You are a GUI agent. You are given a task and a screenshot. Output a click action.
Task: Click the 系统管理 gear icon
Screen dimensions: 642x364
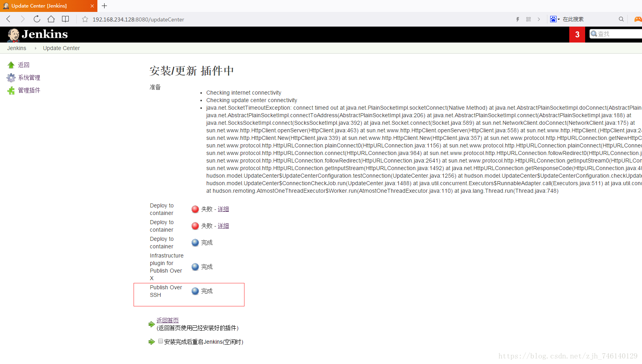pyautogui.click(x=11, y=77)
